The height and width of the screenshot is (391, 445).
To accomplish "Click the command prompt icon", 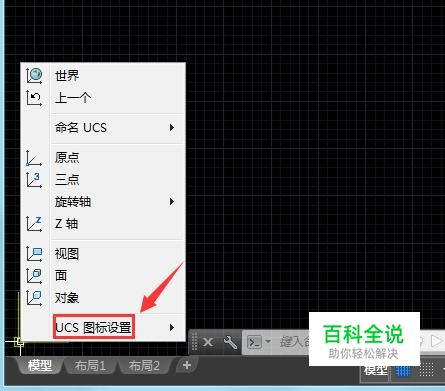I will coord(254,342).
